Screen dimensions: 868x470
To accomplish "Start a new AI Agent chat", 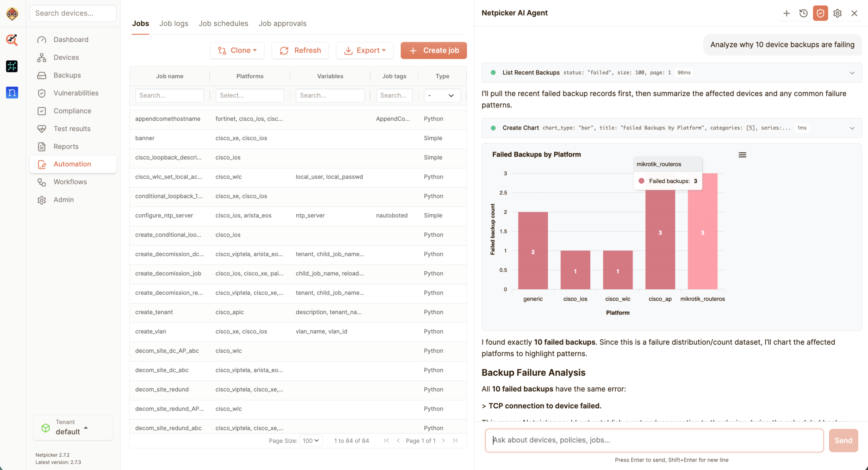I will (787, 13).
